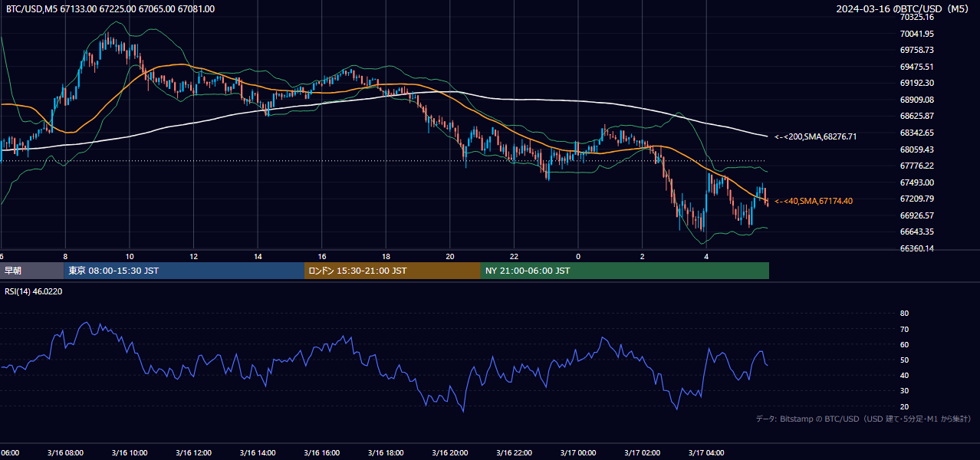Image resolution: width=980 pixels, height=460 pixels.
Task: Select the 早朝 session bar
Action: tap(31, 271)
